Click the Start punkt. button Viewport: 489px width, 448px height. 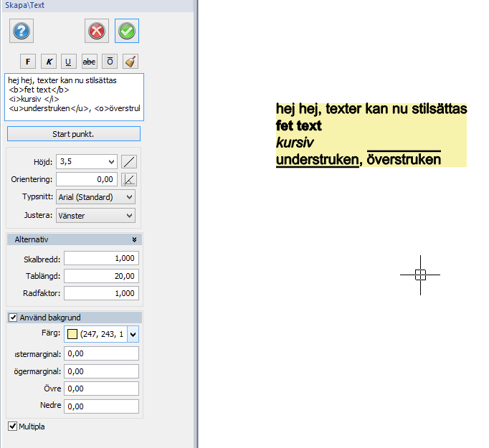pyautogui.click(x=74, y=134)
